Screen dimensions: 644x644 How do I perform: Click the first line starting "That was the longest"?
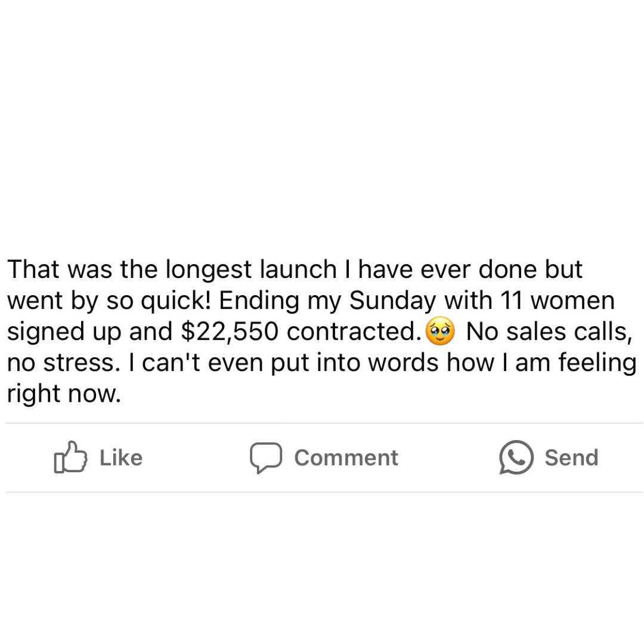tap(295, 270)
